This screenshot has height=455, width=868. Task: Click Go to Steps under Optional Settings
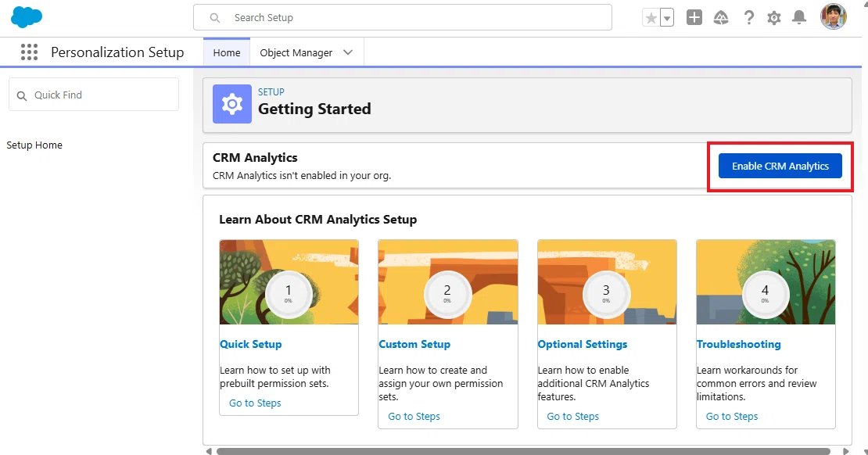pyautogui.click(x=573, y=416)
